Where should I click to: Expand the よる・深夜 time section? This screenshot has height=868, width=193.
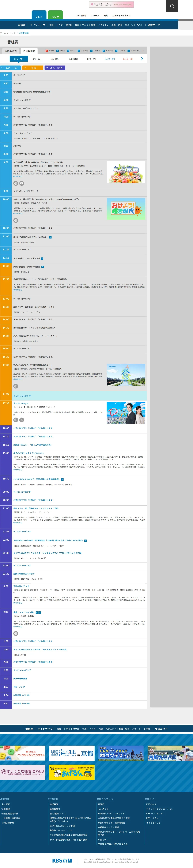[x=55, y=68]
